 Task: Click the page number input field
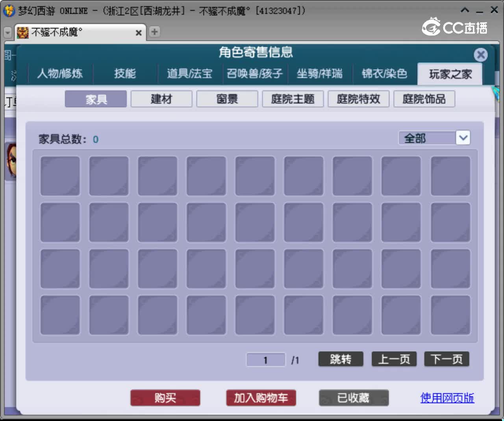click(x=266, y=360)
